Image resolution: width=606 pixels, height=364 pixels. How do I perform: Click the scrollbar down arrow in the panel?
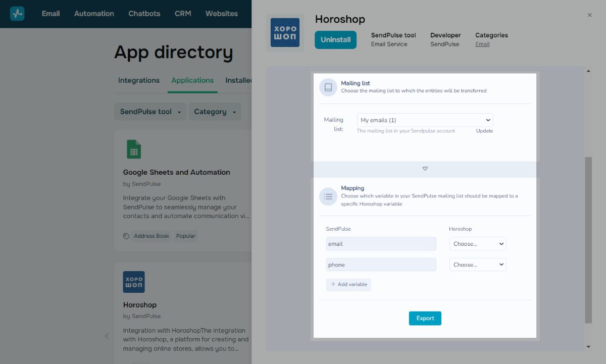588,347
